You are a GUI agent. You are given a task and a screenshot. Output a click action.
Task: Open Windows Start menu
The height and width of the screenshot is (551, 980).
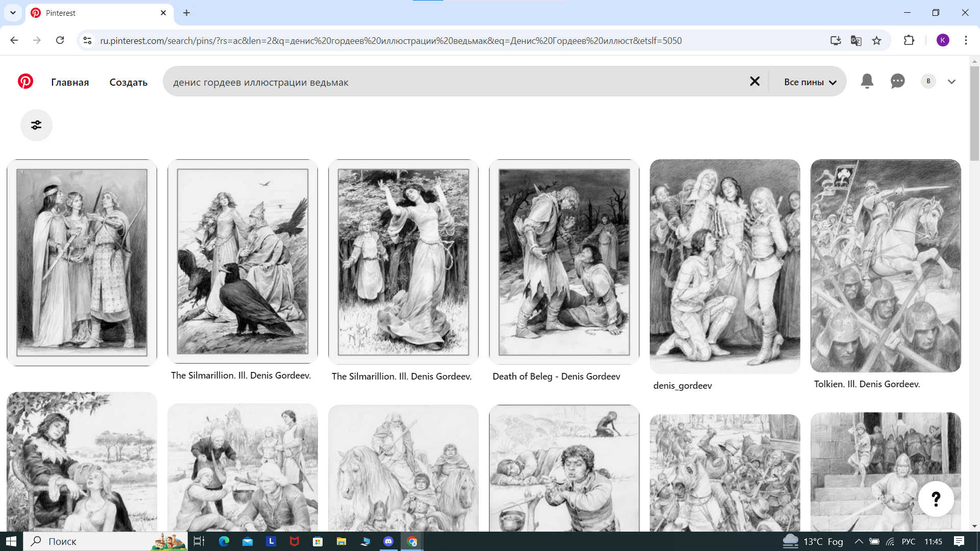pos(11,541)
